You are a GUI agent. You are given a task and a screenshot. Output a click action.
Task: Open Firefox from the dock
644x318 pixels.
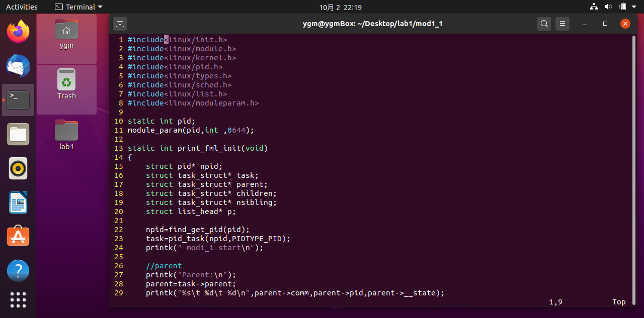[18, 32]
